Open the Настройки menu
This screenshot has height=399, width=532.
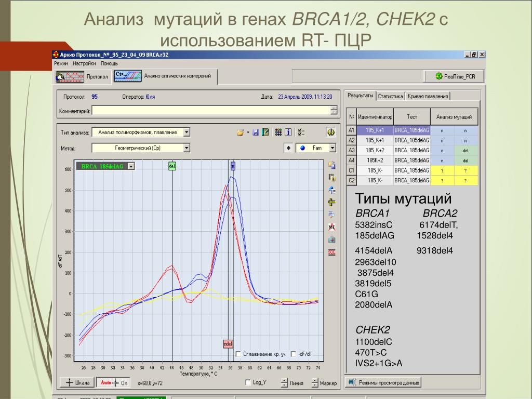[x=84, y=63]
